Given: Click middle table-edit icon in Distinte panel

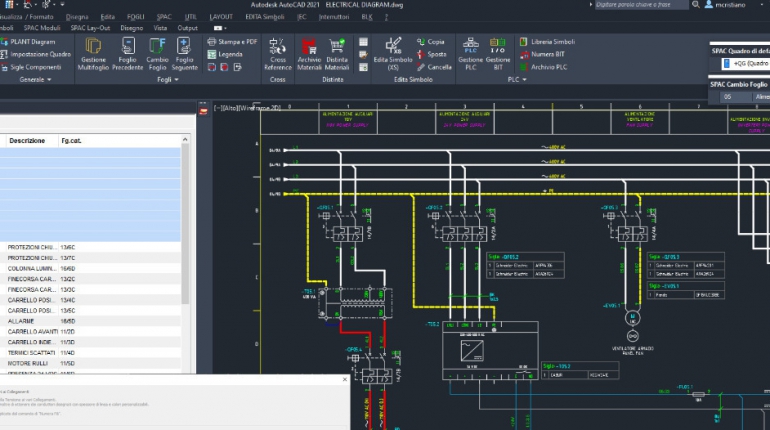Looking at the screenshot, I should 363,54.
